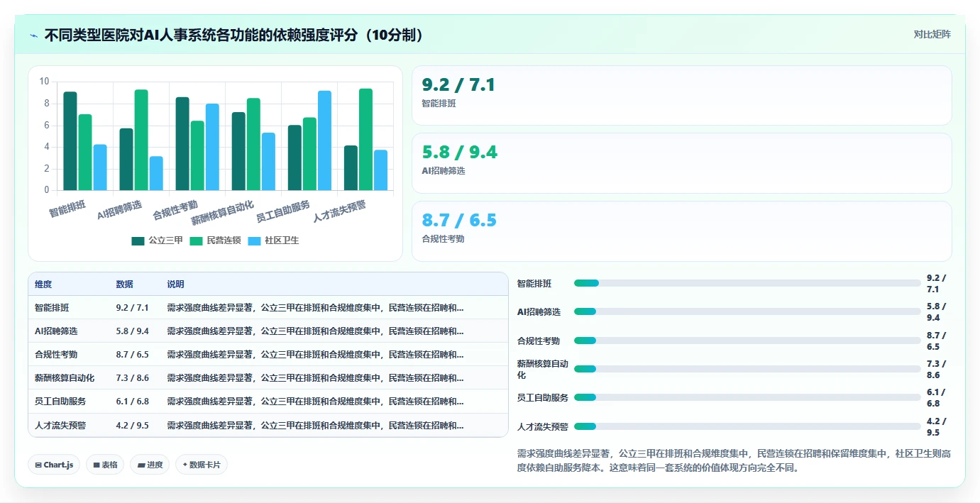Toggle the 民营连锁 legend series
Image resolution: width=980 pixels, height=503 pixels.
pos(215,241)
